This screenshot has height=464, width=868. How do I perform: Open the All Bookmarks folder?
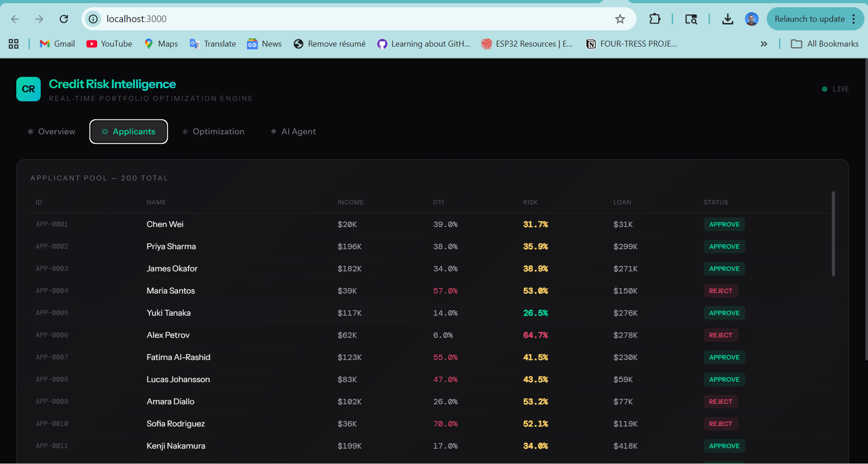point(824,44)
